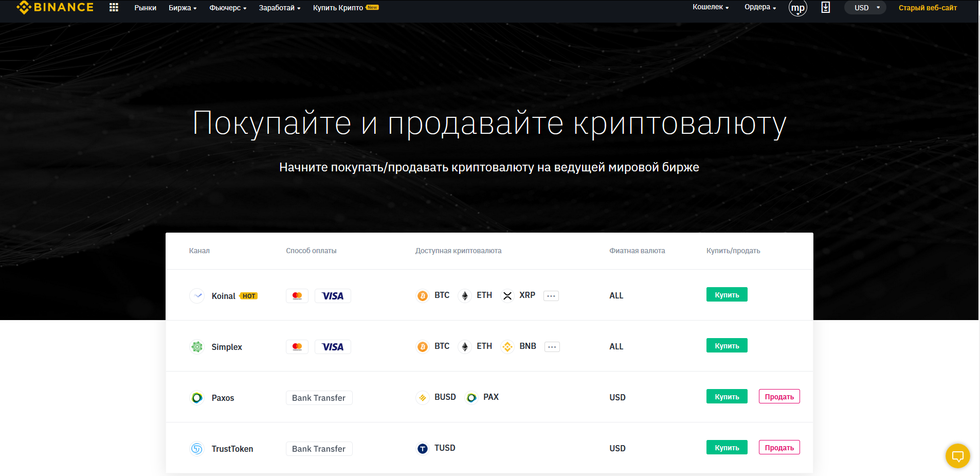Image resolution: width=980 pixels, height=476 pixels.
Task: Open the mp profile avatar icon
Action: point(797,8)
